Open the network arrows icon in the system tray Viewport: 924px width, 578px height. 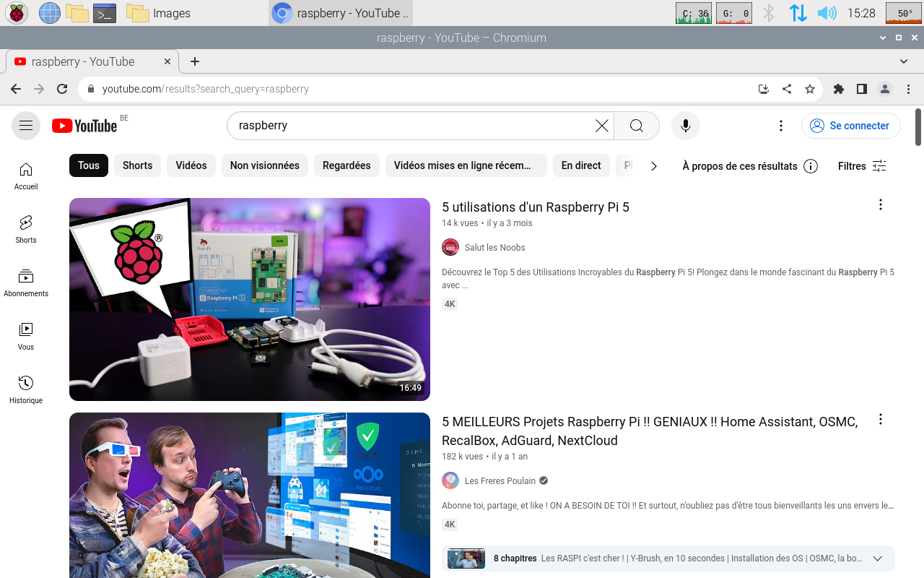(798, 13)
